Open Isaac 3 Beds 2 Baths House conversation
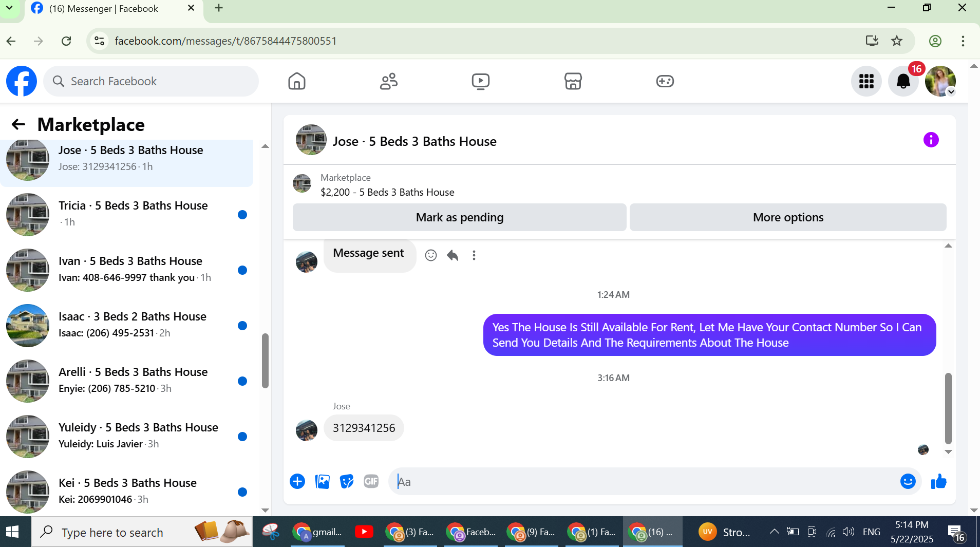The height and width of the screenshot is (547, 980). tap(126, 325)
